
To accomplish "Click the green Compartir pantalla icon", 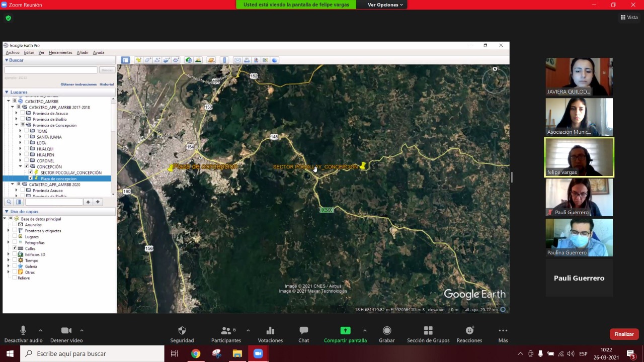I will pyautogui.click(x=345, y=330).
